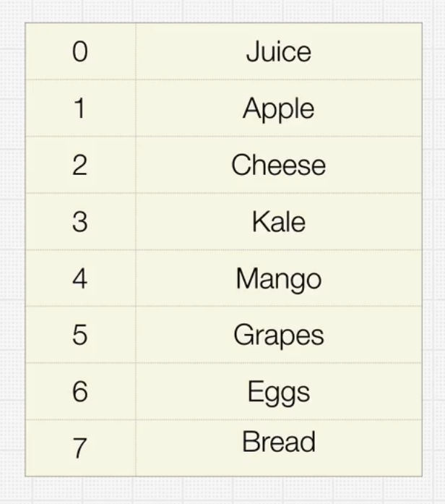Viewport: 445px width, 504px height.
Task: Select the Apple cell in the table
Action: (x=278, y=108)
